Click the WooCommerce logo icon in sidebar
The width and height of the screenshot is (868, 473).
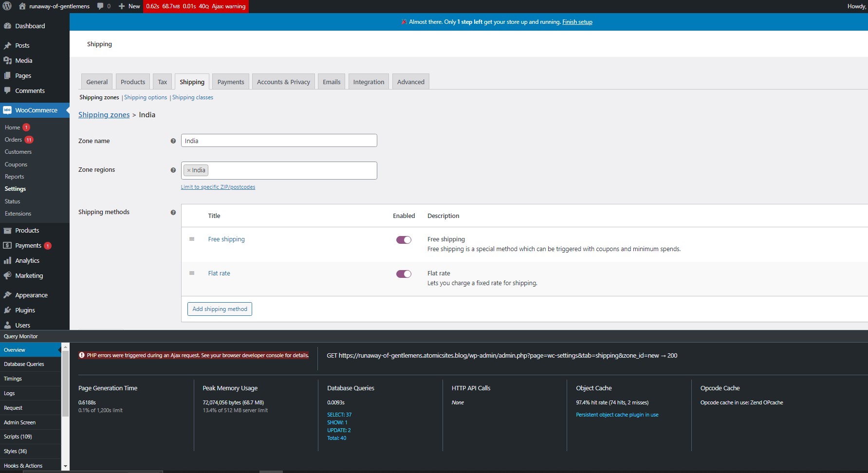(x=7, y=110)
